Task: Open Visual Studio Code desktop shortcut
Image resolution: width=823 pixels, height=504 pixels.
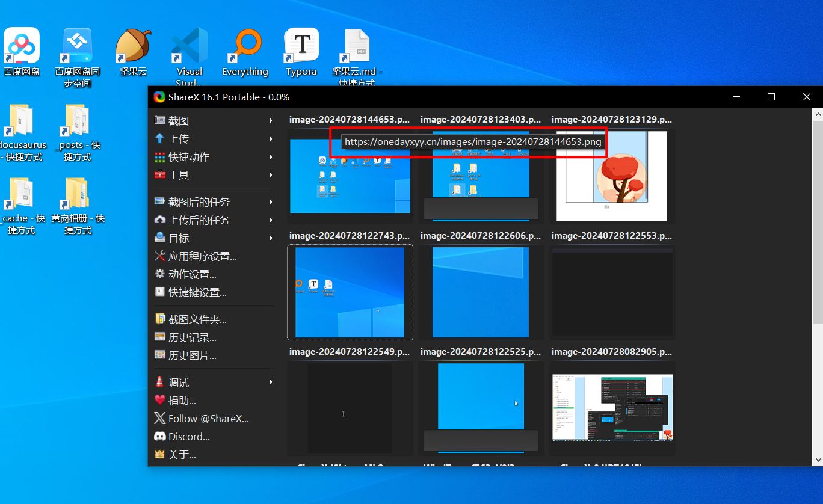Action: pos(190,58)
